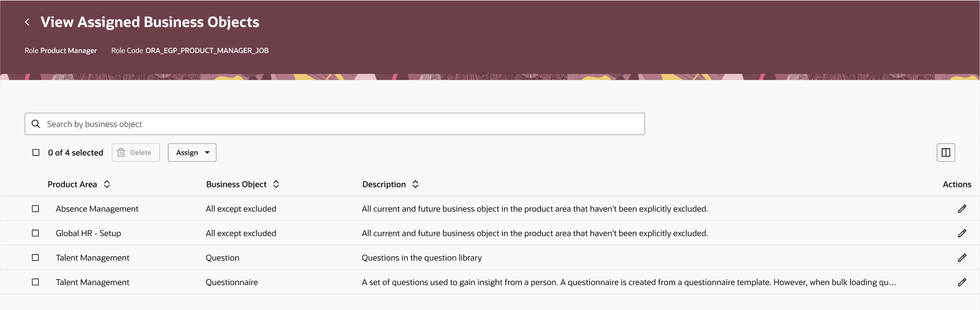Edit the Global HR - Setup row
Viewport: 980px width, 310px height.
click(x=962, y=233)
